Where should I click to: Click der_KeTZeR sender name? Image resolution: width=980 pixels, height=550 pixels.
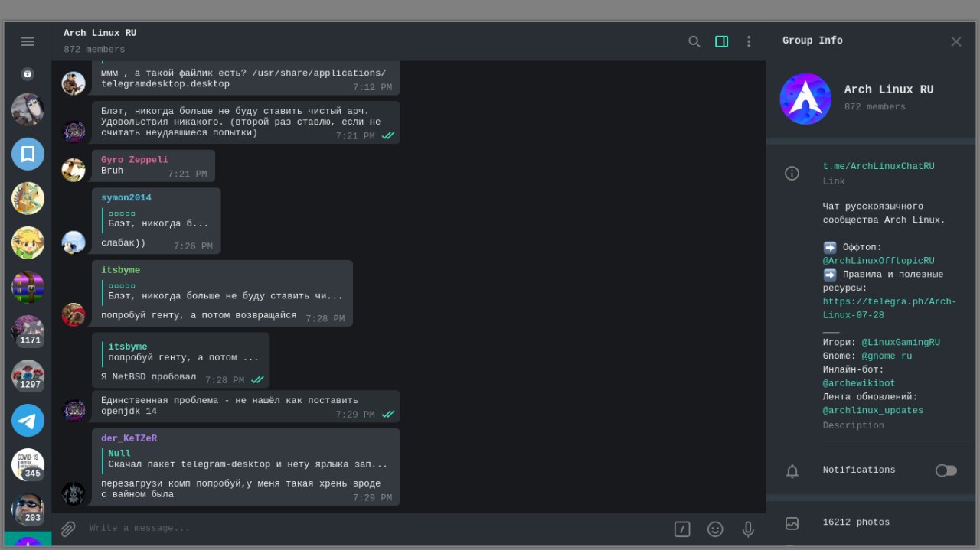click(129, 438)
